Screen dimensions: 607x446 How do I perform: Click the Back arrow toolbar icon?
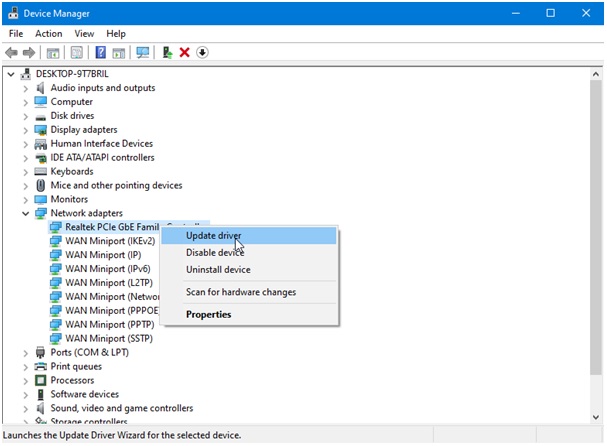11,52
